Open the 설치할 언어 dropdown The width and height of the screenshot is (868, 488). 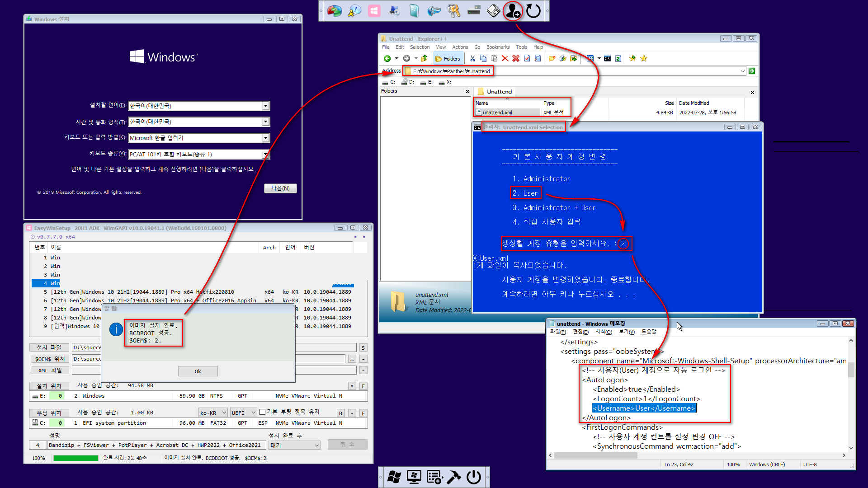(x=265, y=106)
